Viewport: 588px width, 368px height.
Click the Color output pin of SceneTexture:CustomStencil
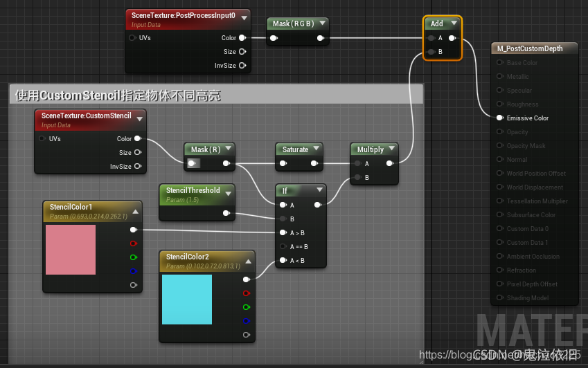tap(138, 138)
